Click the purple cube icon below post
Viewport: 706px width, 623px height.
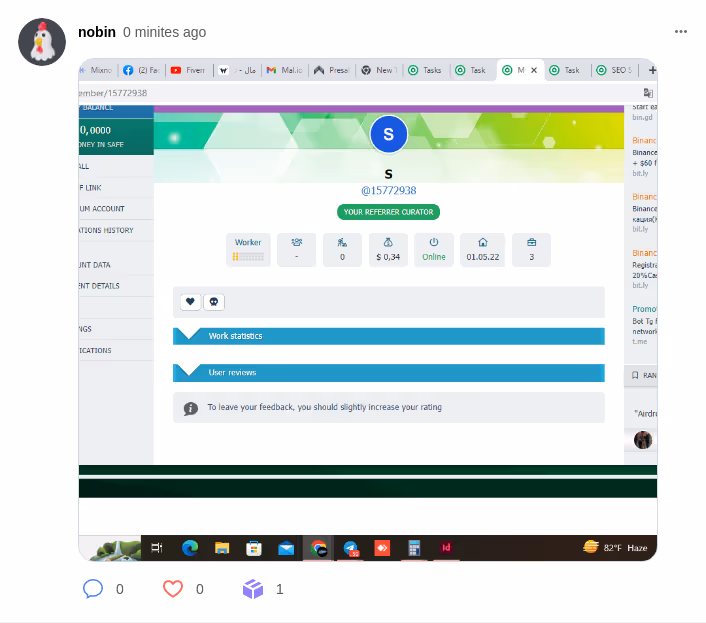point(253,589)
